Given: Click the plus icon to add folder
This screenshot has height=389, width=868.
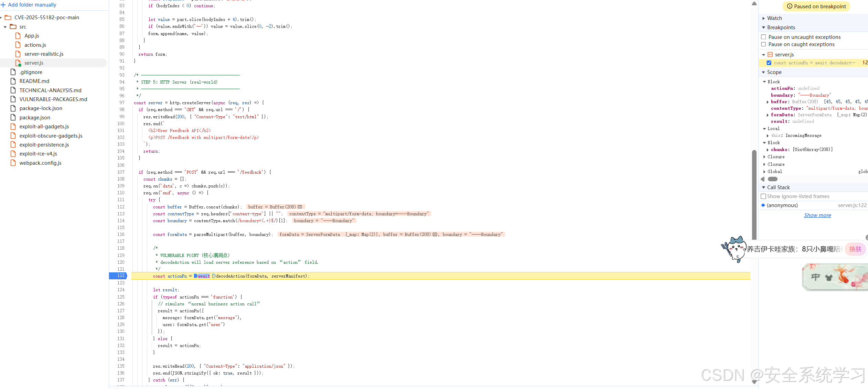Looking at the screenshot, I should 3,5.
